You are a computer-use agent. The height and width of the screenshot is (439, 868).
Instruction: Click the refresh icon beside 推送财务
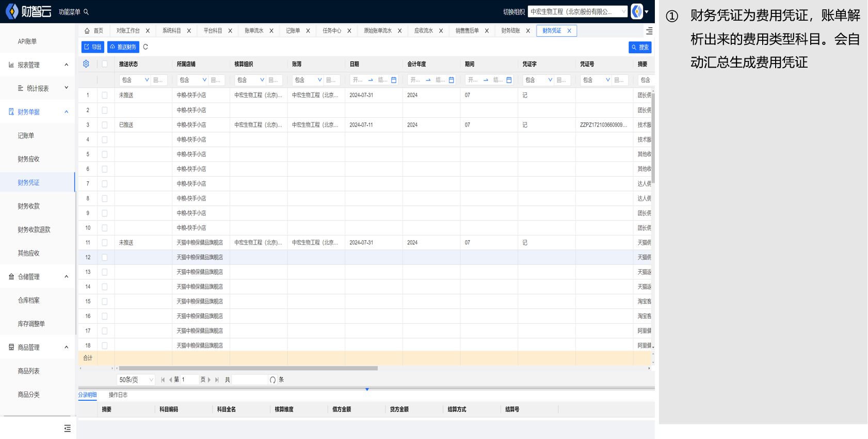[x=146, y=47]
